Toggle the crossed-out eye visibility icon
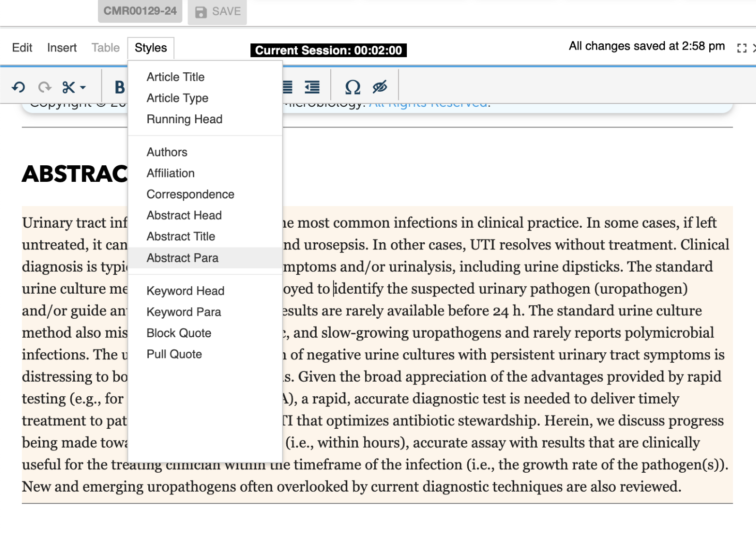 pos(380,87)
